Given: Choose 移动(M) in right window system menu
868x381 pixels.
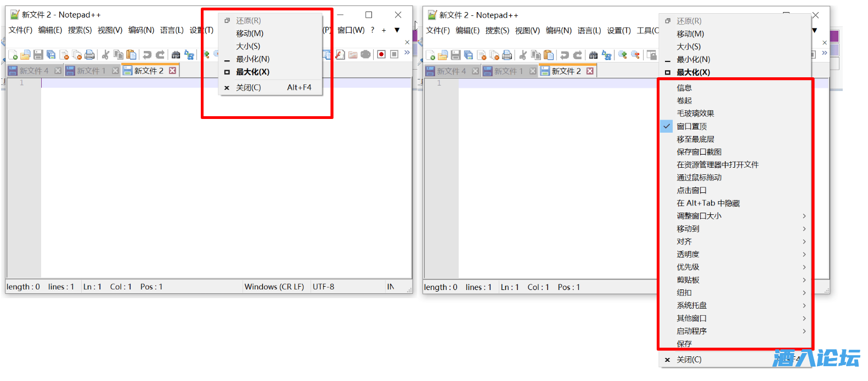Looking at the screenshot, I should (x=735, y=34).
